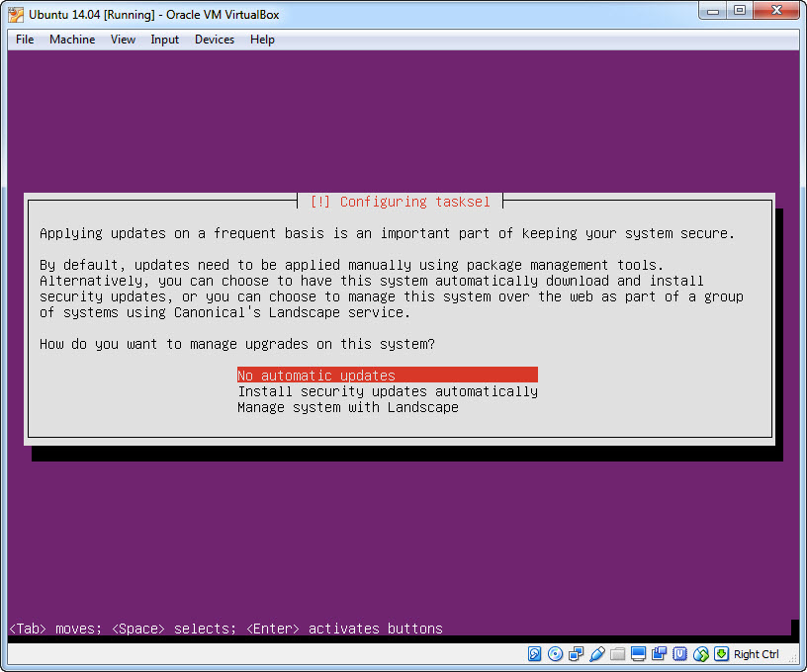Click the 'Applying updates on a frequent basis' sentence
Viewport: 807px width, 672px height.
click(x=387, y=233)
